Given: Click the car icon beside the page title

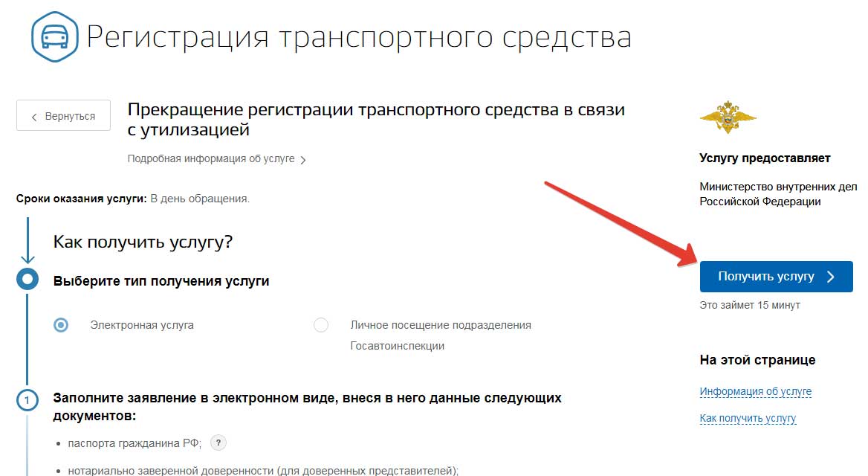Looking at the screenshot, I should point(55,36).
